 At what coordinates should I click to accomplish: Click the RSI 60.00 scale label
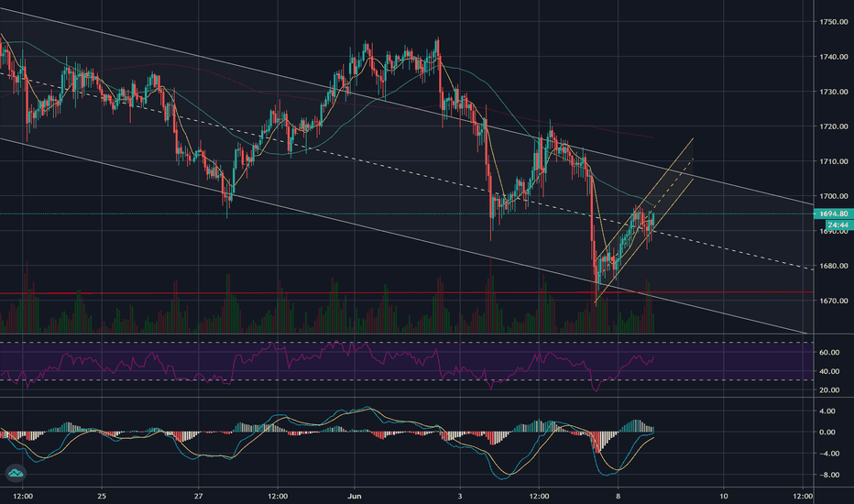829,353
